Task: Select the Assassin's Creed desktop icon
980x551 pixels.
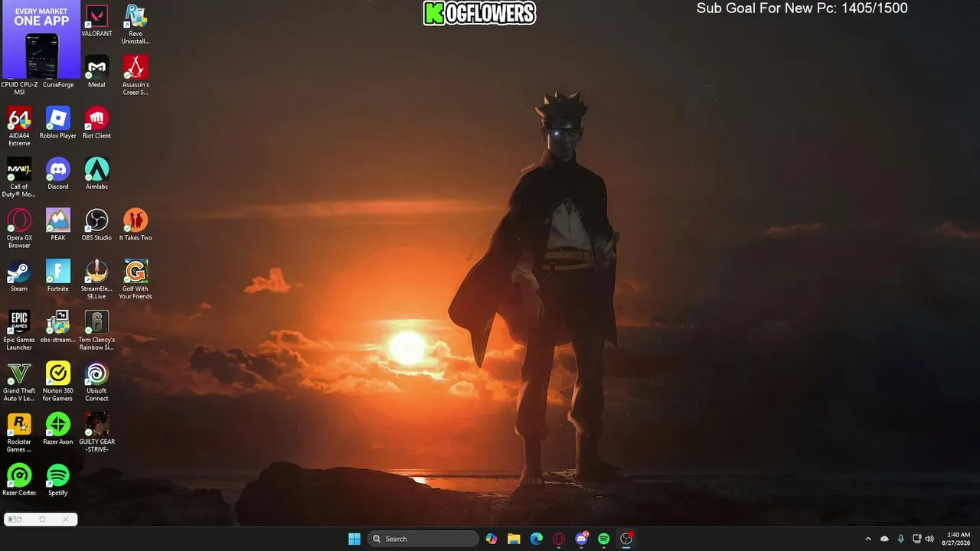Action: [136, 76]
